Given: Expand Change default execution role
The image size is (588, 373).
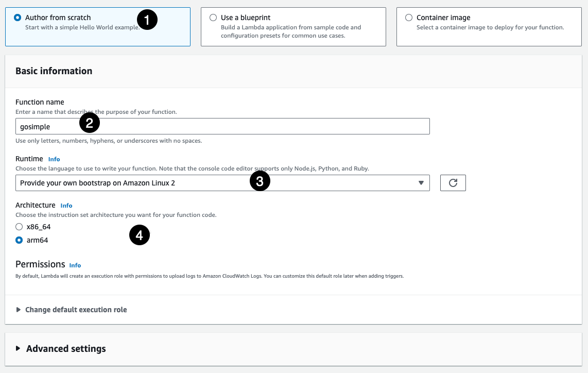Looking at the screenshot, I should click(x=71, y=310).
